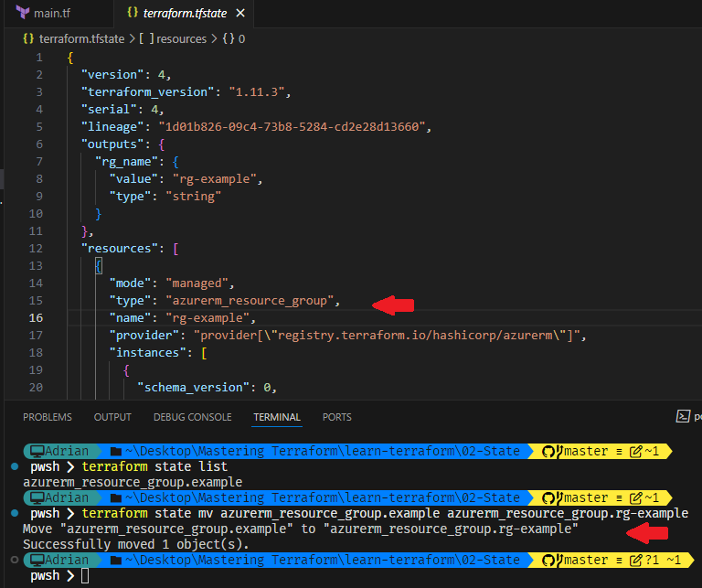Close the terraform.tfstate tab

(240, 14)
